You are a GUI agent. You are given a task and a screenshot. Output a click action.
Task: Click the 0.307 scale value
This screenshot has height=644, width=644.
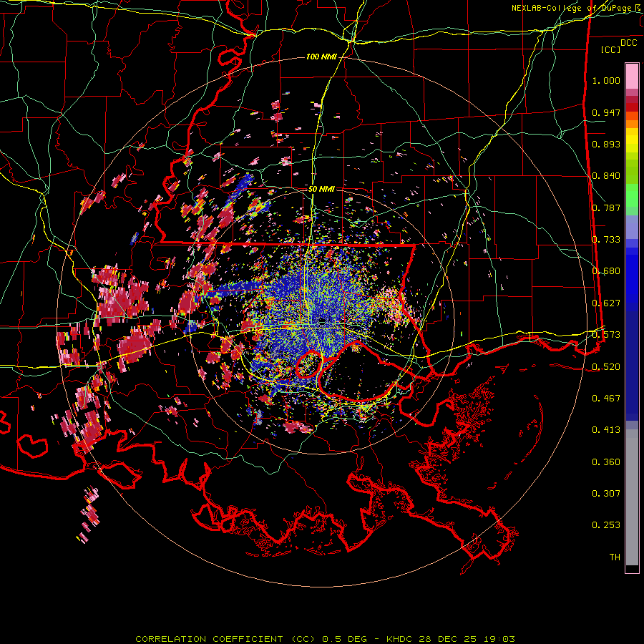click(x=606, y=494)
